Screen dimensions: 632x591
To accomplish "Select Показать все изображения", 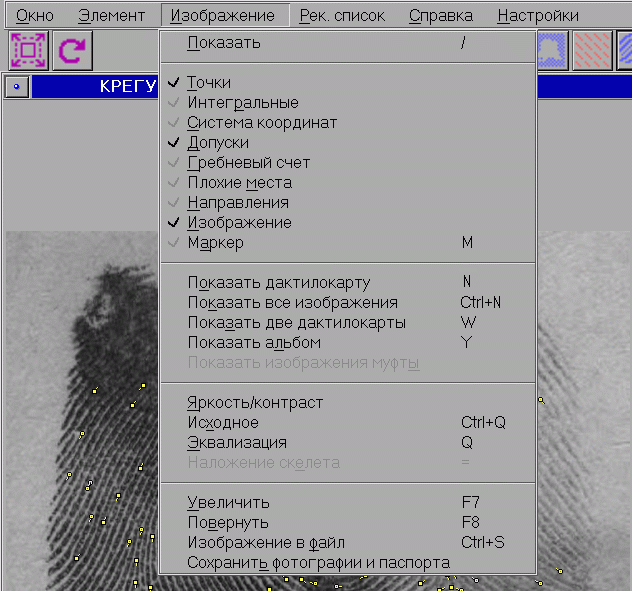I will click(x=347, y=302).
